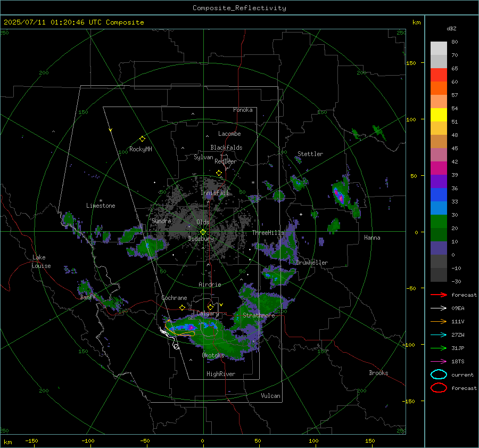Click the green 31JP arrow legend icon
The height and width of the screenshot is (448, 479).
(439, 348)
